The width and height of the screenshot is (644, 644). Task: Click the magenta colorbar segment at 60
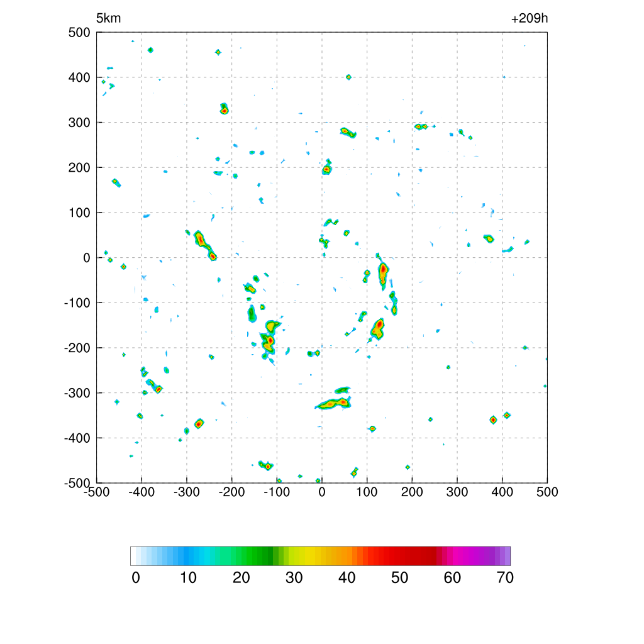452,556
